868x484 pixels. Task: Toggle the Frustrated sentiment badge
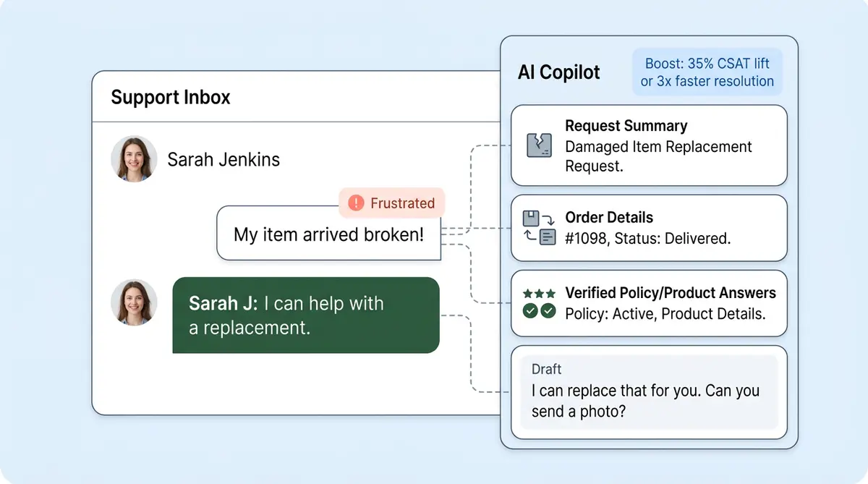click(x=391, y=203)
